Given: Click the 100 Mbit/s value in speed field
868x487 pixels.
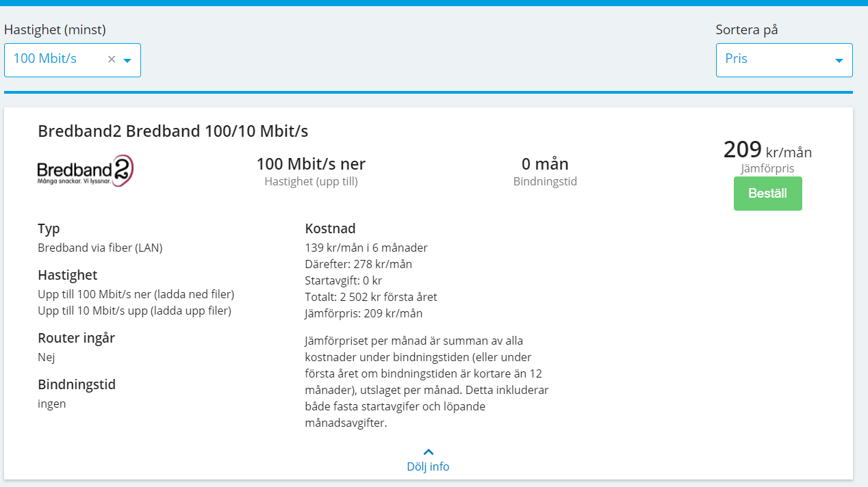Looking at the screenshot, I should 45,59.
